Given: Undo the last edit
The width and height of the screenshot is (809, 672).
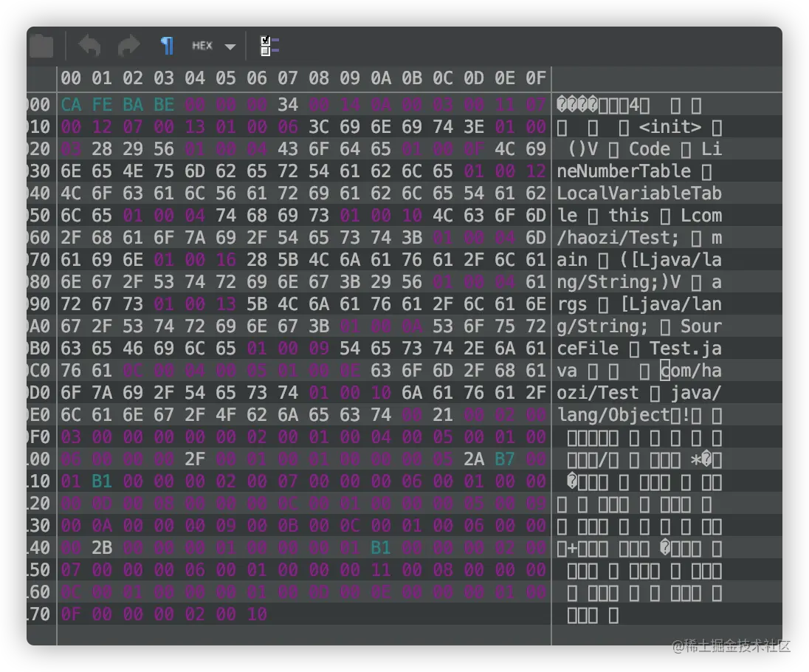Looking at the screenshot, I should pos(90,46).
